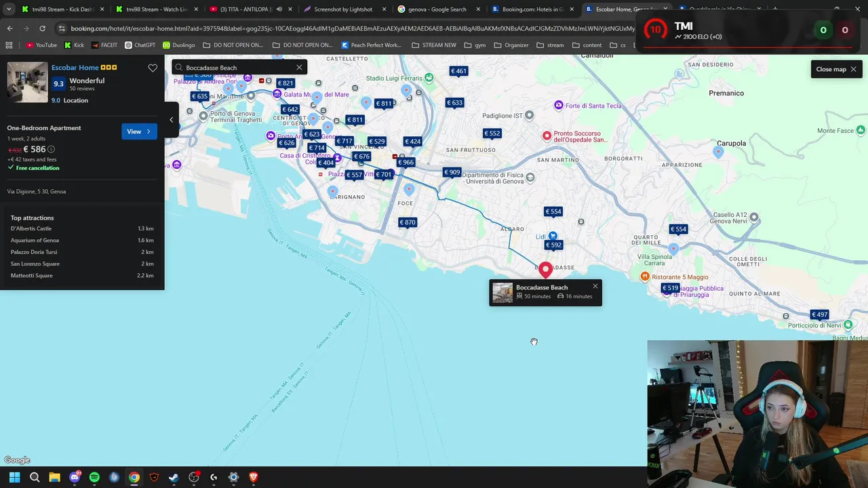Click the Pronto Soccorso hospital map marker

(x=547, y=136)
